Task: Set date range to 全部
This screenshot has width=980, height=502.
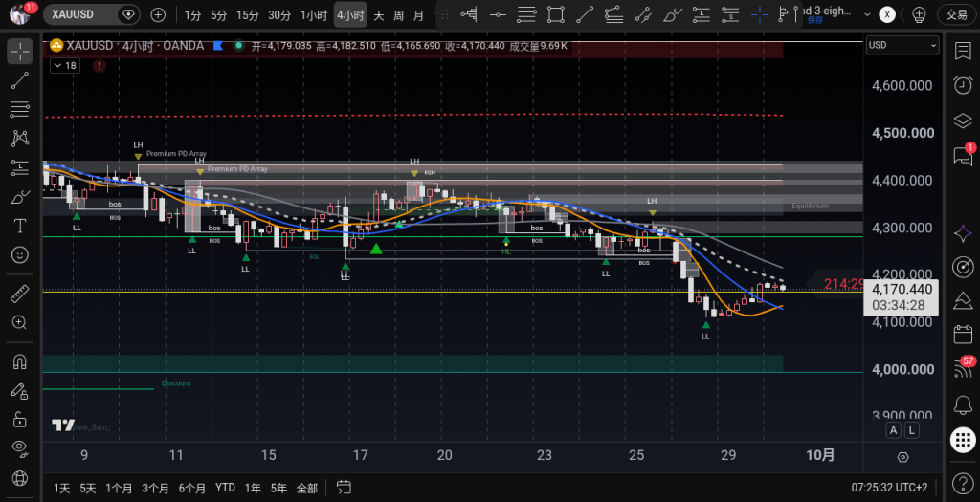Action: pyautogui.click(x=306, y=488)
